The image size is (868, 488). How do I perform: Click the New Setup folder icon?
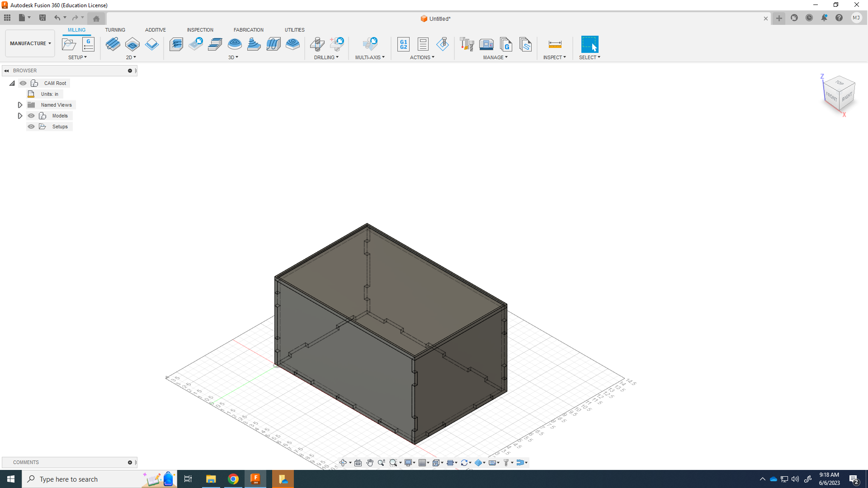(x=69, y=44)
